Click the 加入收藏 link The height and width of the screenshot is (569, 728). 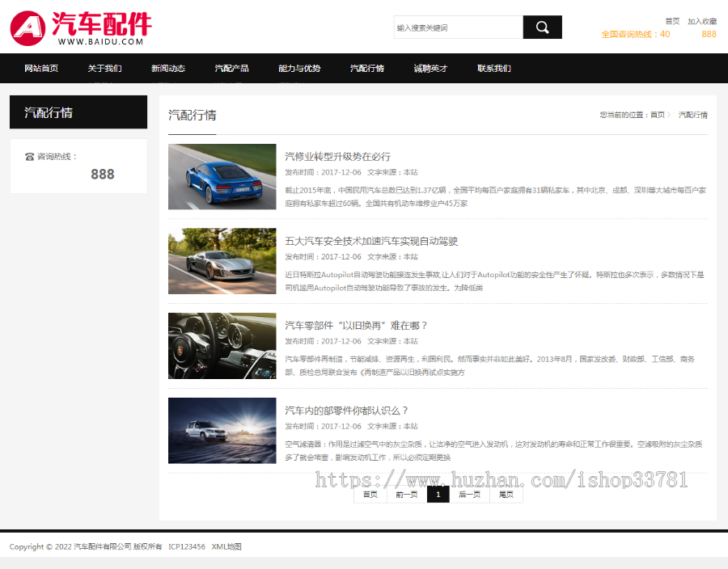[x=702, y=21]
